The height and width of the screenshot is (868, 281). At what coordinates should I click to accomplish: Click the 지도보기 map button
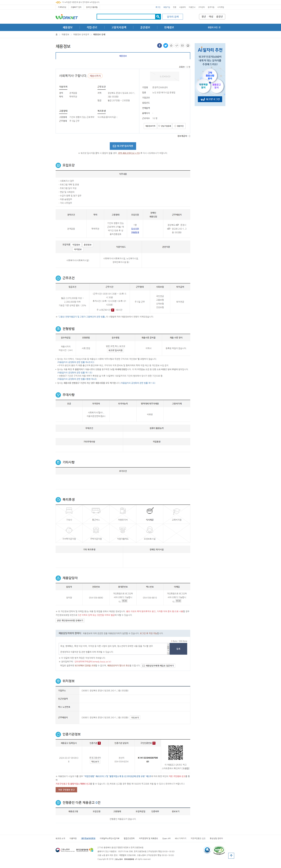click(135, 718)
